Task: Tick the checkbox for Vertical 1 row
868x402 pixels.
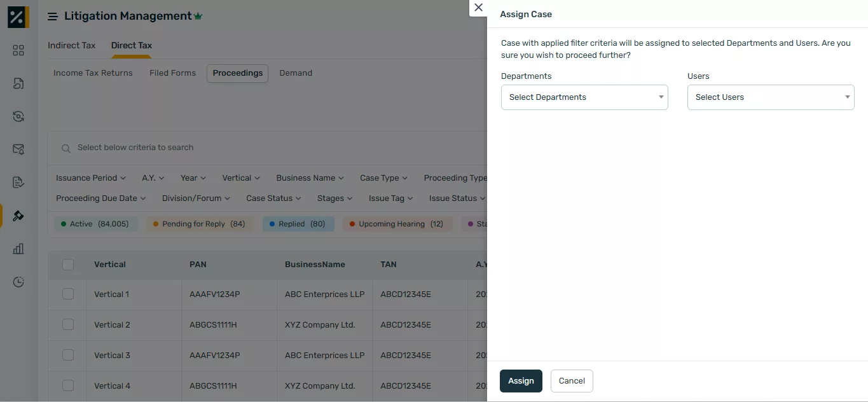Action: (x=68, y=294)
